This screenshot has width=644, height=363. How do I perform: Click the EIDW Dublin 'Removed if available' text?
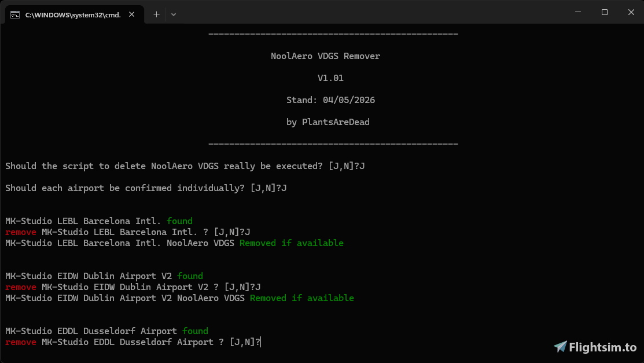302,298
